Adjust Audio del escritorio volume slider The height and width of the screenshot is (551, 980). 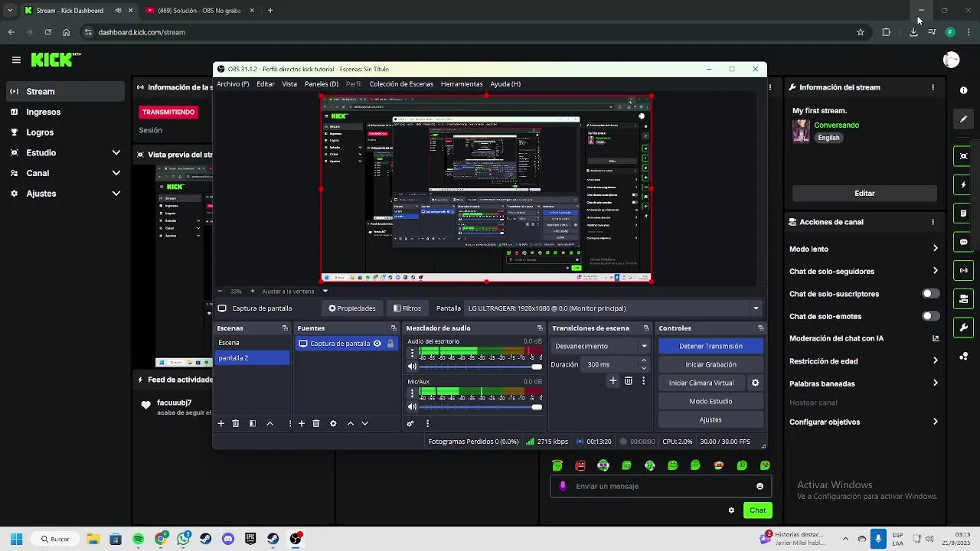pyautogui.click(x=481, y=367)
